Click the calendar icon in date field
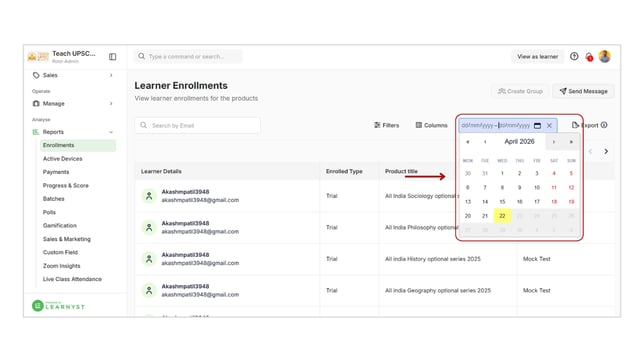Screen dimensions: 644x362 pos(537,125)
